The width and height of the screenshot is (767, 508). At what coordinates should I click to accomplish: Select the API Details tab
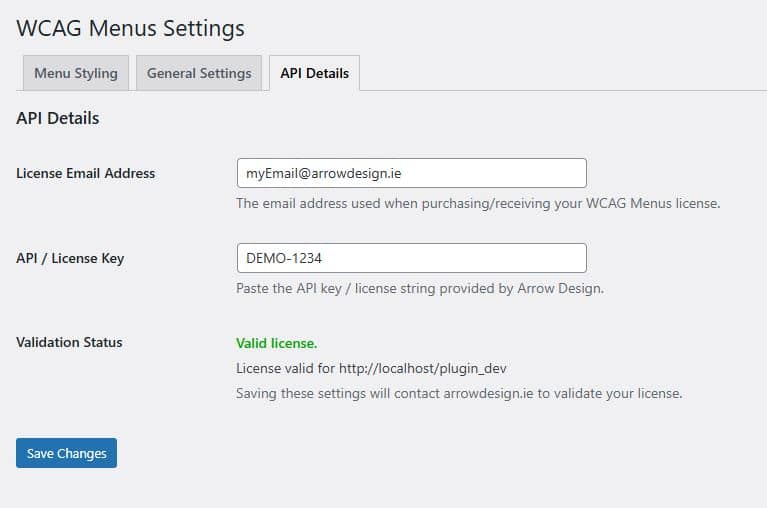[315, 73]
